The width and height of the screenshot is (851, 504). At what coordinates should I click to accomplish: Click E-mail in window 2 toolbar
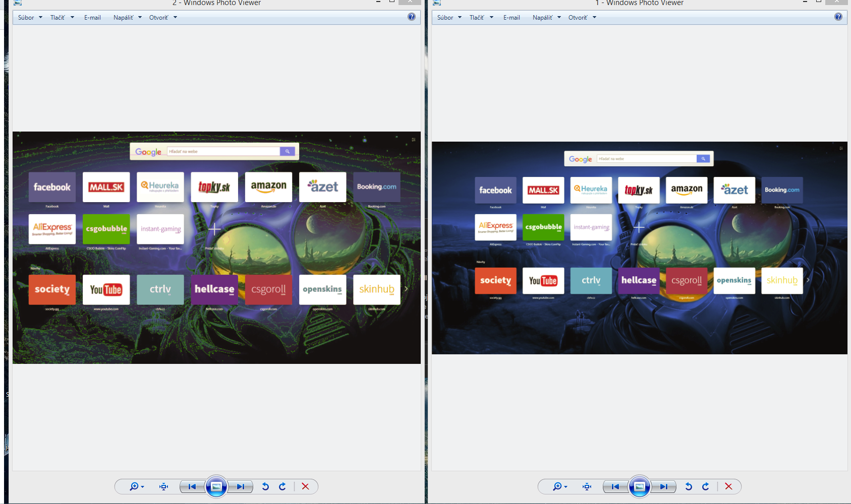tap(92, 18)
